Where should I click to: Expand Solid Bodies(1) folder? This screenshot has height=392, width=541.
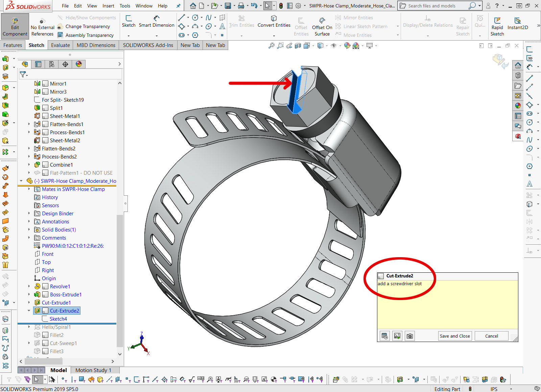click(29, 229)
